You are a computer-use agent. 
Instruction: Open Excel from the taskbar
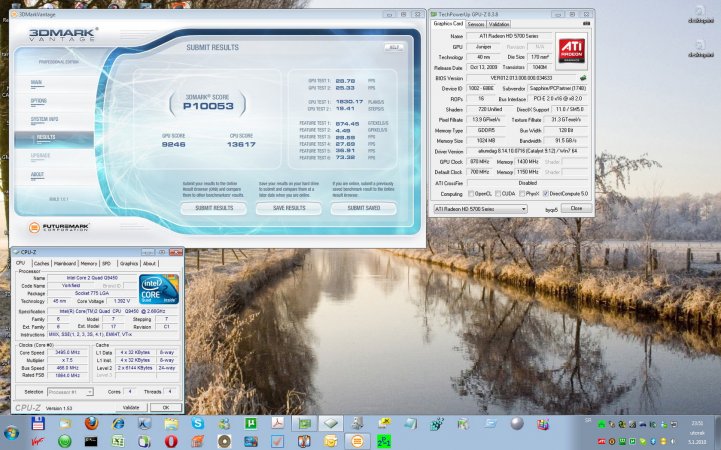118,442
